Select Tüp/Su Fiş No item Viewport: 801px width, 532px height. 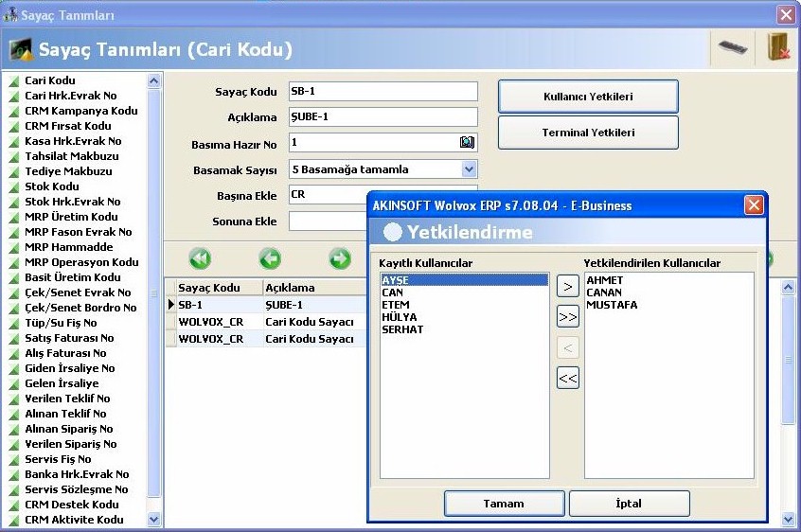tap(61, 323)
